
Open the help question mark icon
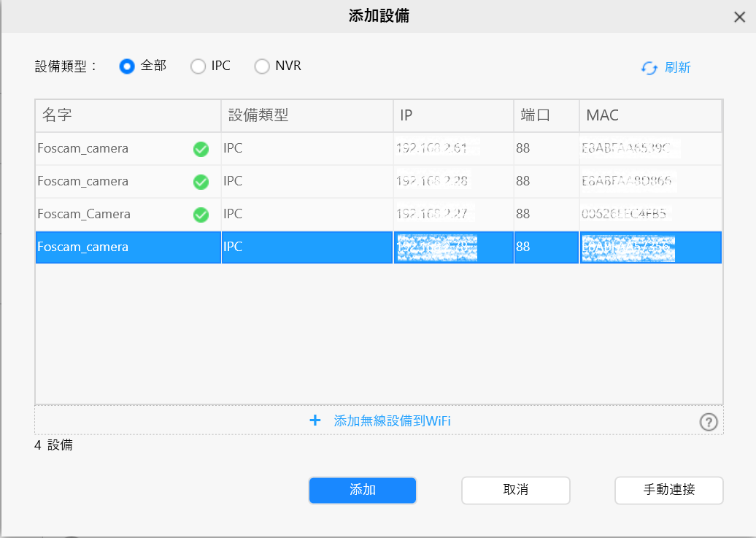pyautogui.click(x=709, y=422)
